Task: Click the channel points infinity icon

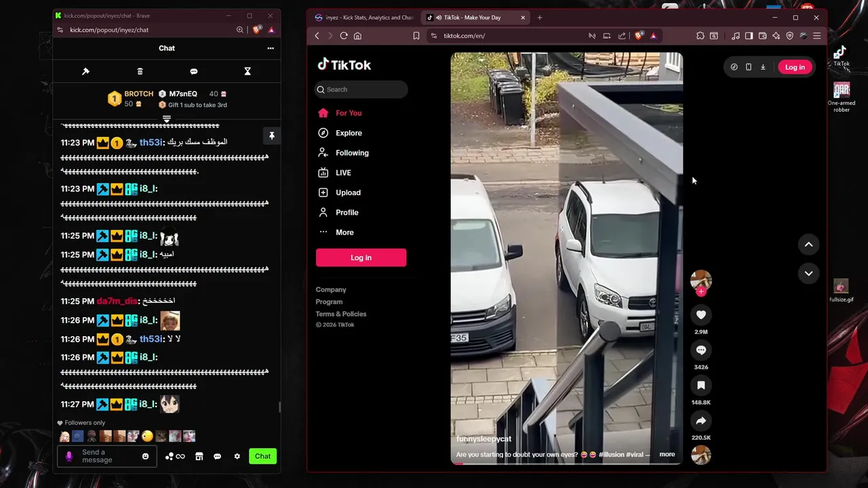Action: 175,456
